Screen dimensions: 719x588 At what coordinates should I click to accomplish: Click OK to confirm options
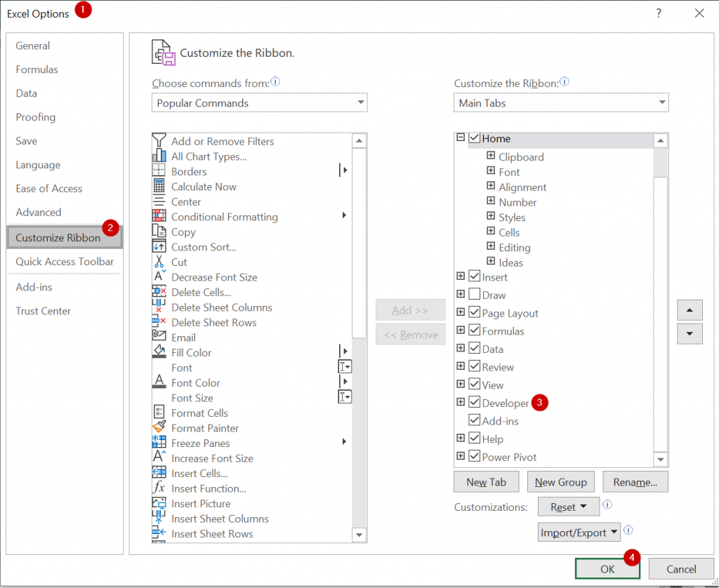(x=607, y=569)
